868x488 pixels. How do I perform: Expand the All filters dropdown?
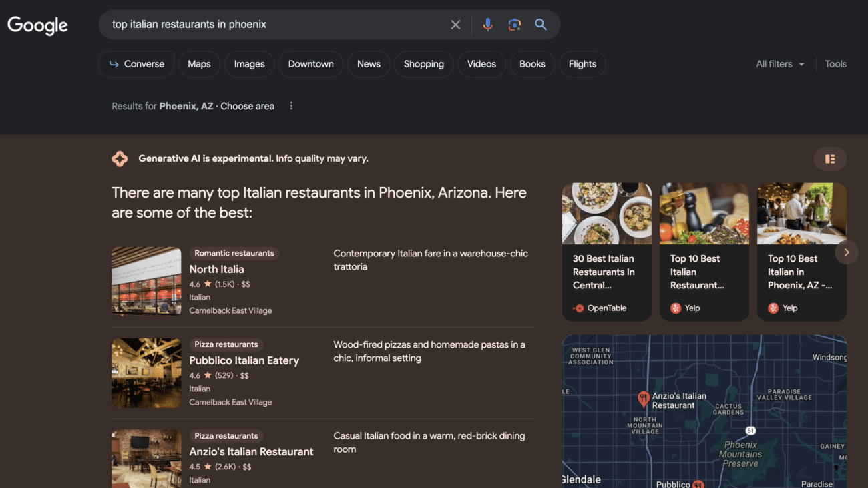pos(780,64)
